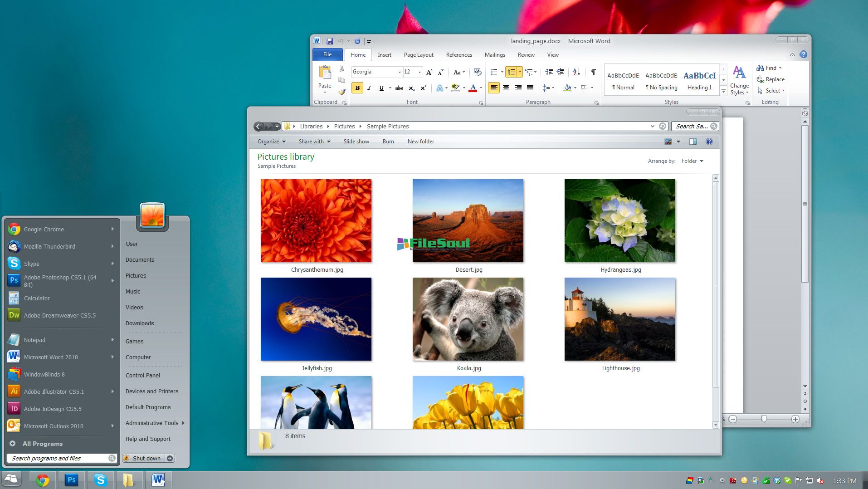Toggle Italic formatting in Word ribbon
868x489 pixels.
click(x=369, y=88)
